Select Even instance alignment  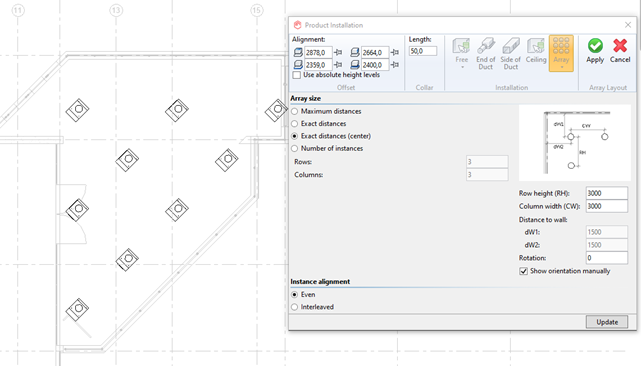tap(294, 294)
